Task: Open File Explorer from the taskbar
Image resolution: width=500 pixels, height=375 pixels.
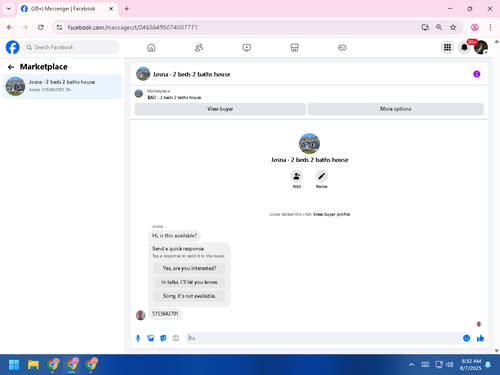Action: point(33,365)
